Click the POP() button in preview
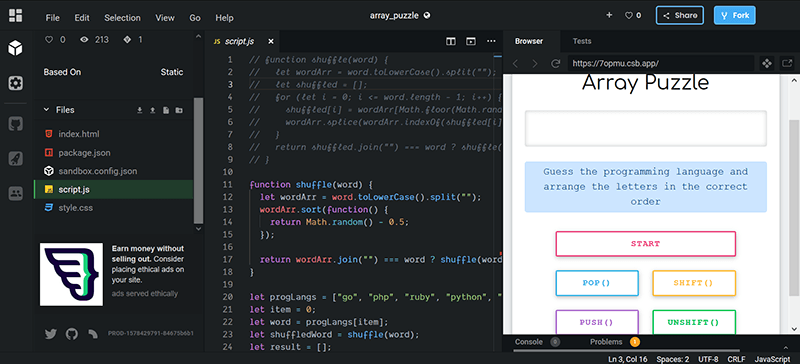This screenshot has width=800, height=364. click(596, 283)
